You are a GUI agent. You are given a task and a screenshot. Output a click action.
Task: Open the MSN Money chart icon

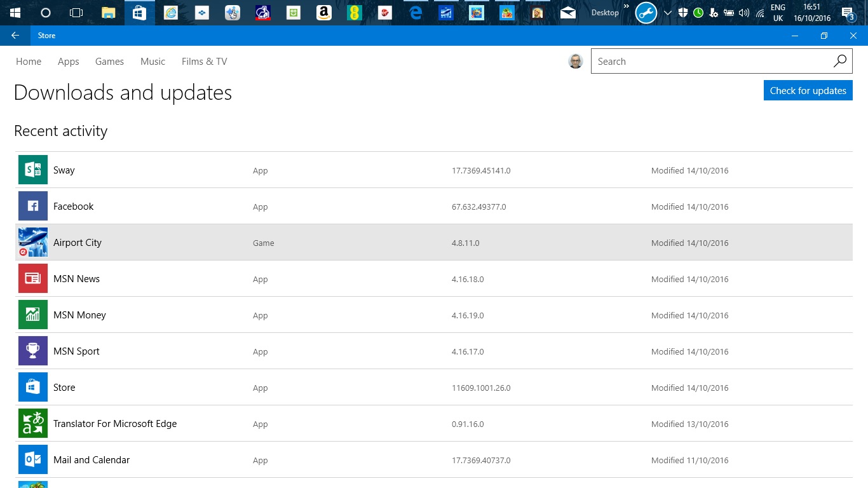click(x=33, y=315)
